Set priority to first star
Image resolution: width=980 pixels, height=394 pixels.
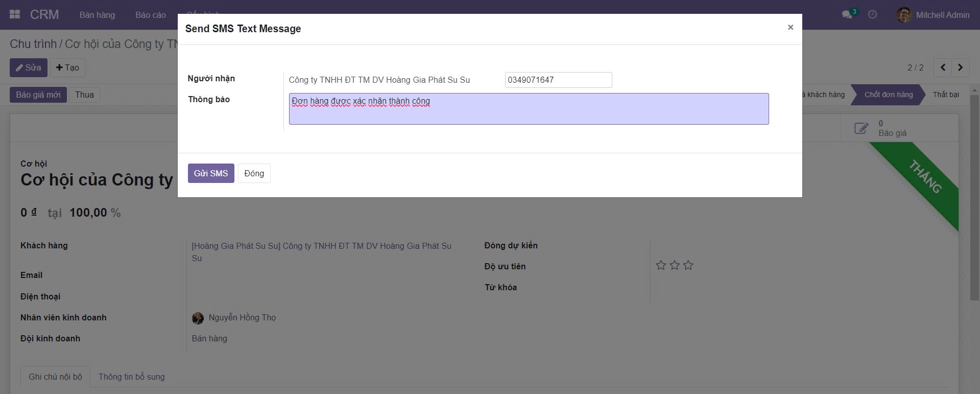pos(661,265)
